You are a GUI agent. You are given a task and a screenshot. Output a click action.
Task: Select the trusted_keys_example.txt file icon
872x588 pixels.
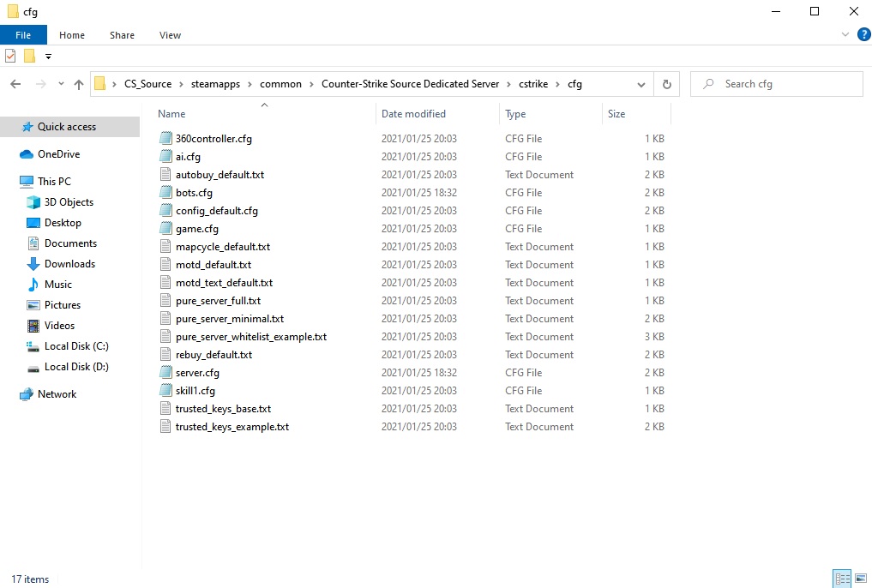[165, 427]
